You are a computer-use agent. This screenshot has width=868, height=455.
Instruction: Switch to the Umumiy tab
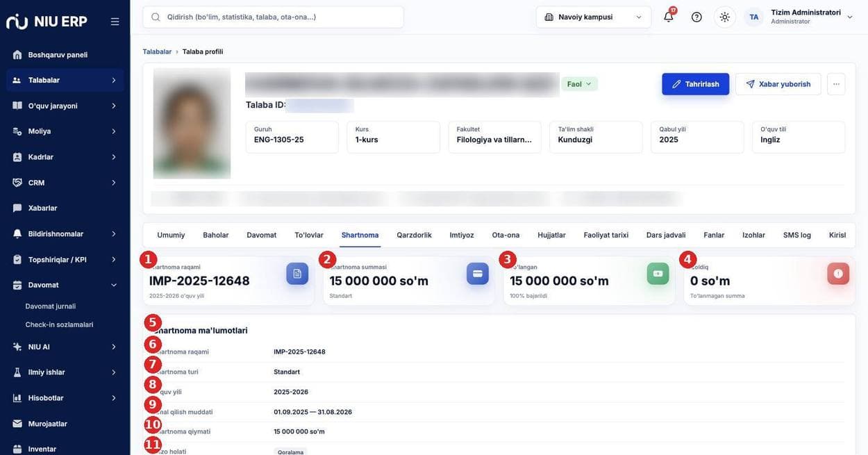171,235
